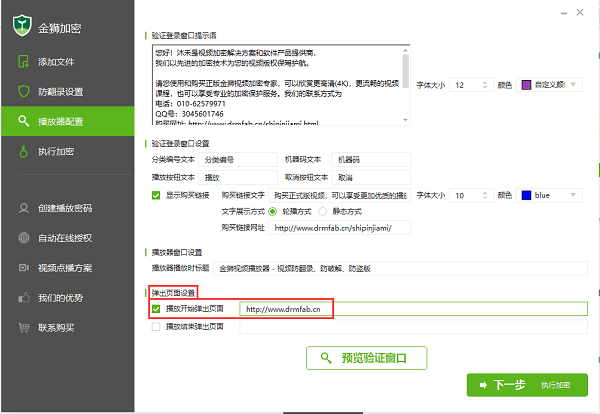Open 联系购买 in the sidebar
This screenshot has height=414, width=600.
point(68,328)
